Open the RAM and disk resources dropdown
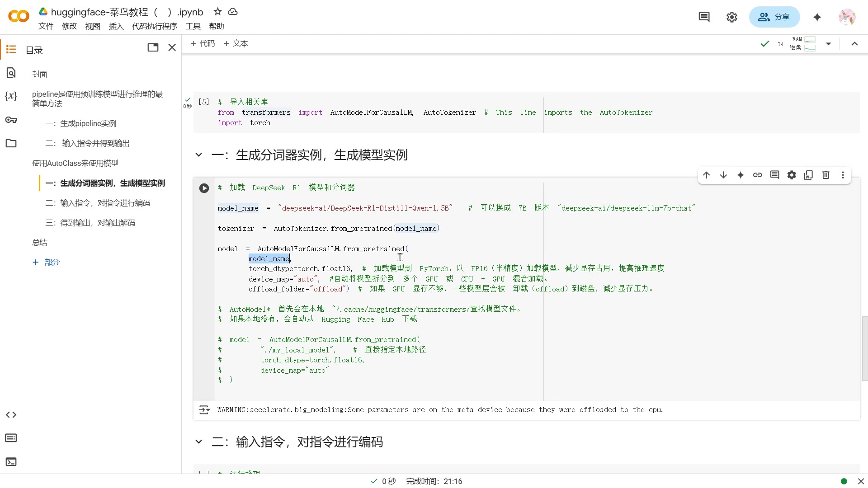 click(x=829, y=44)
